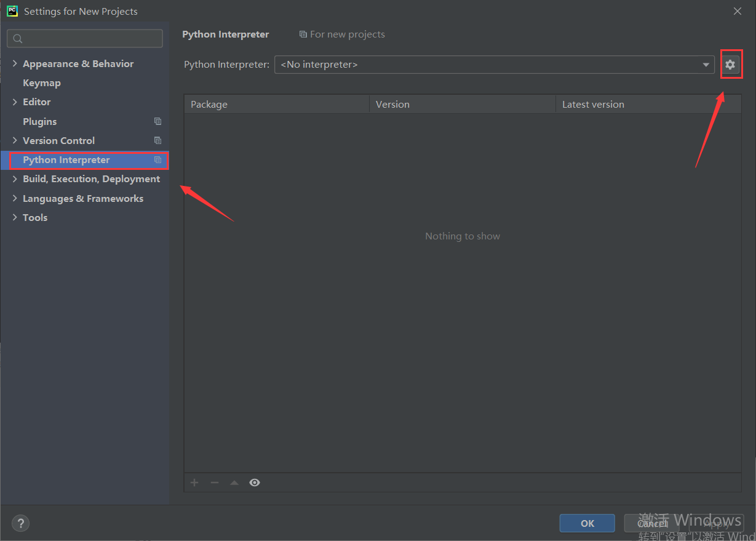756x541 pixels.
Task: Click the copy icon beside Python Interpreter row
Action: tap(158, 160)
